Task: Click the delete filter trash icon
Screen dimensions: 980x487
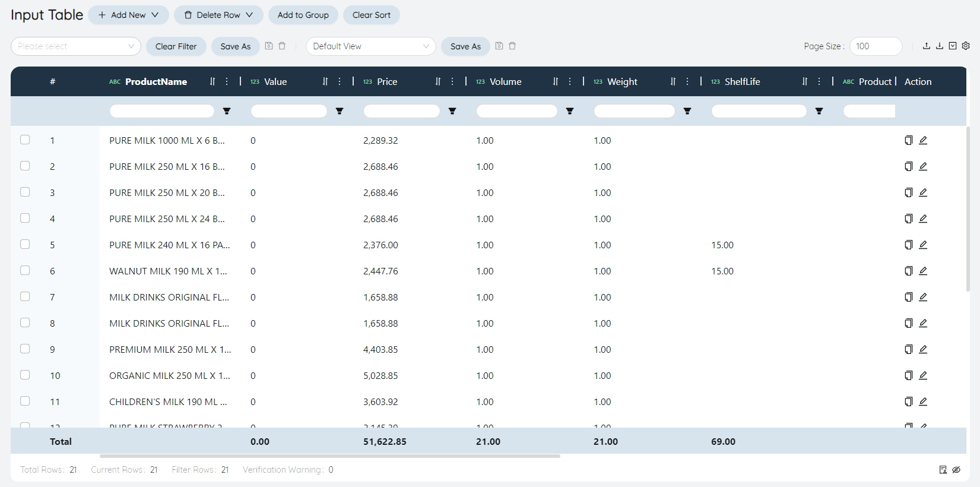Action: [x=282, y=46]
